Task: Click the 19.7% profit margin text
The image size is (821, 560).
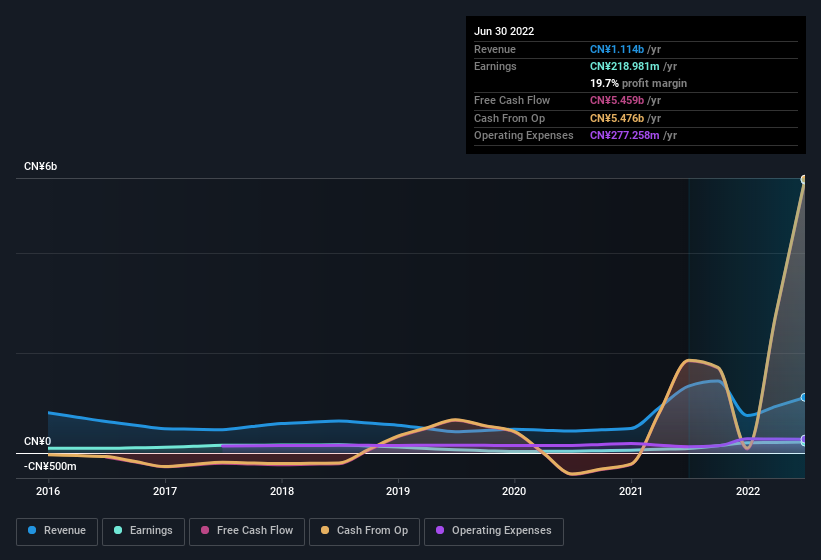Action: 638,83
